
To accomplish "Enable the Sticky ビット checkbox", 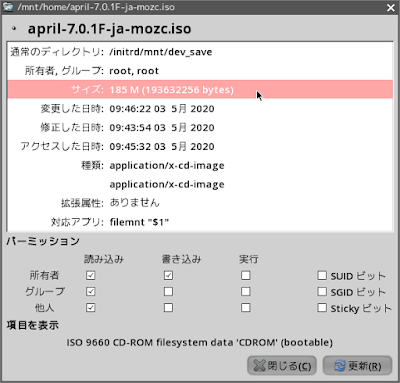I will click(x=322, y=307).
